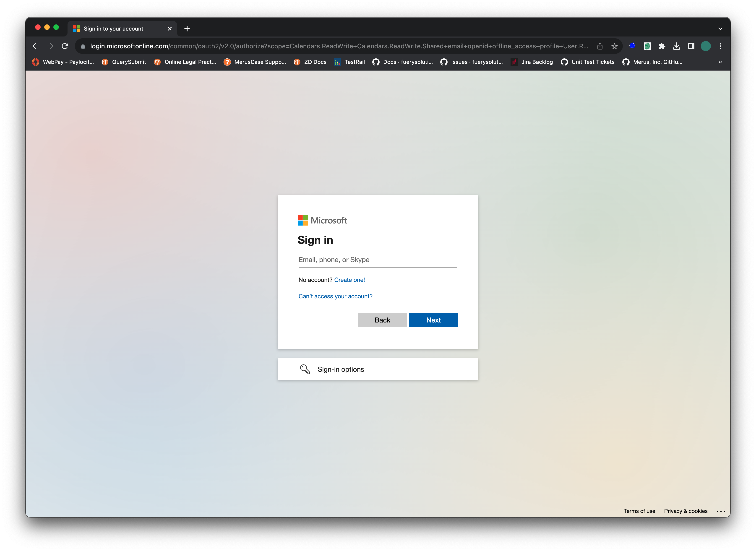Select the 'Sign in to your account' tab

(122, 29)
